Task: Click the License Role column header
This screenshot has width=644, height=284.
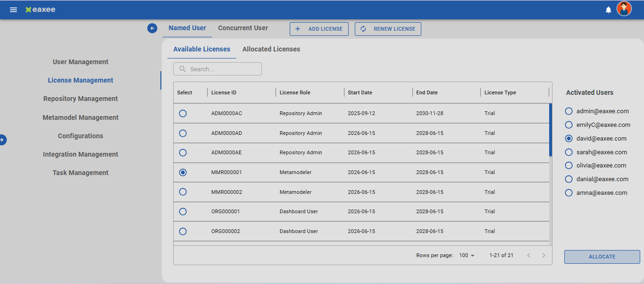Action: [295, 92]
